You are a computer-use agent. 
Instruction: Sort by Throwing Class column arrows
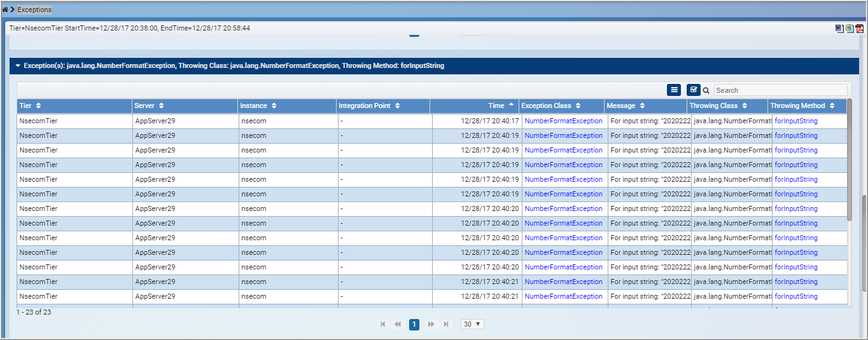[x=744, y=105]
